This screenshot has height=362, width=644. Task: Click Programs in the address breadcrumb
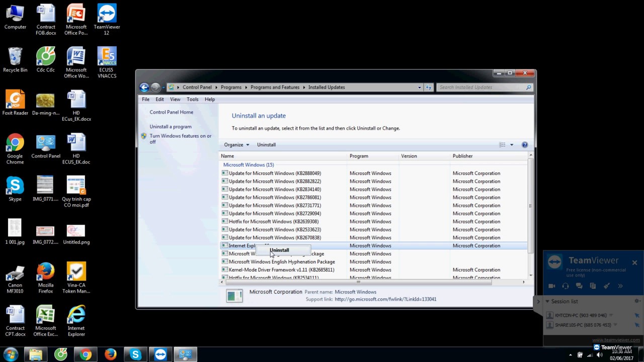point(231,87)
